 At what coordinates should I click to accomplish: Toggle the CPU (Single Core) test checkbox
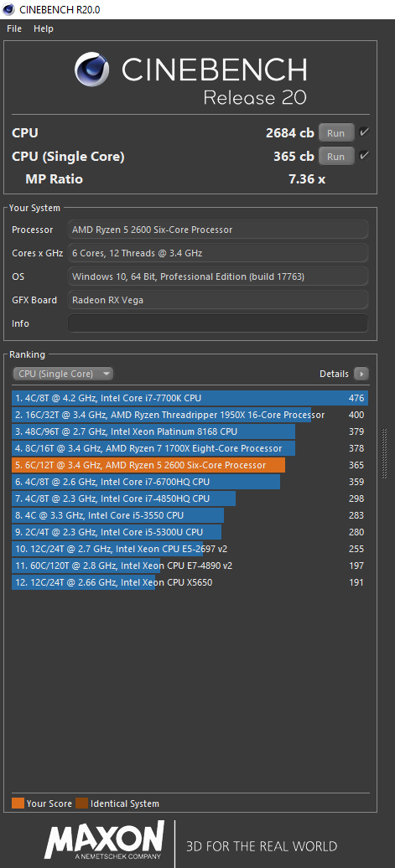[x=364, y=156]
